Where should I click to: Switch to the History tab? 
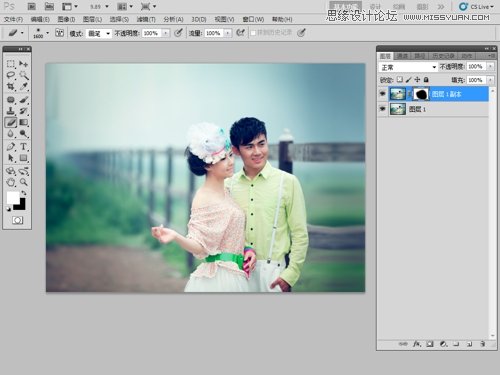(443, 56)
